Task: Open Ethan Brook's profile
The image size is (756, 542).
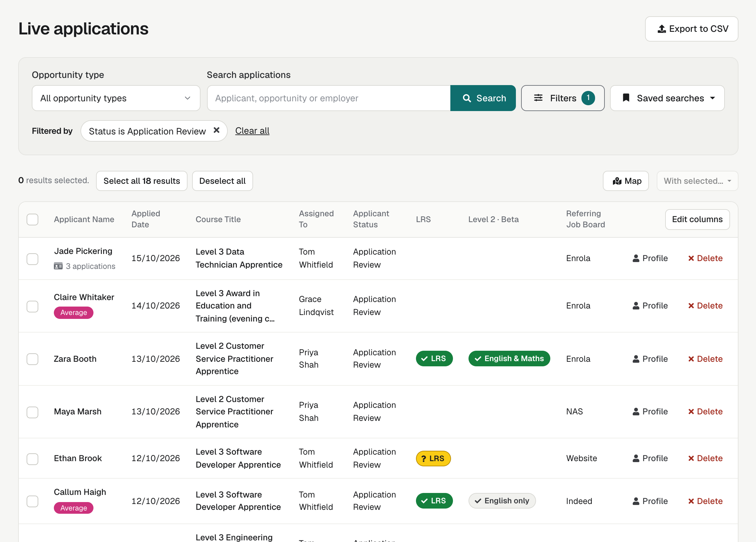Action: (x=650, y=458)
